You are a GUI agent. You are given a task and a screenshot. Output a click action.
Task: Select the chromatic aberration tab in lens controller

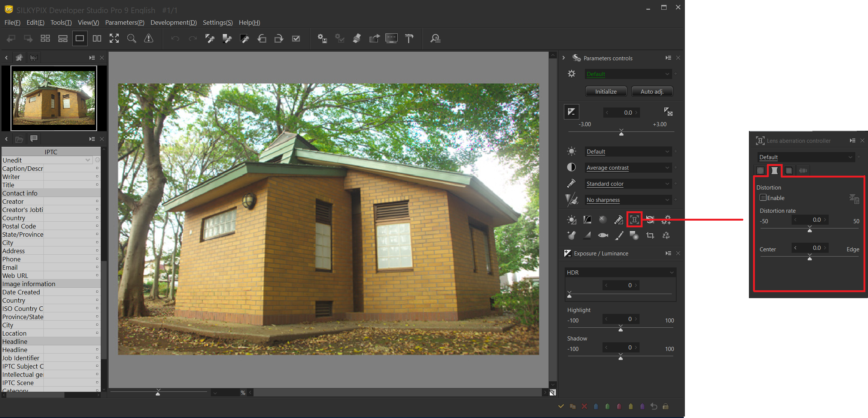789,171
